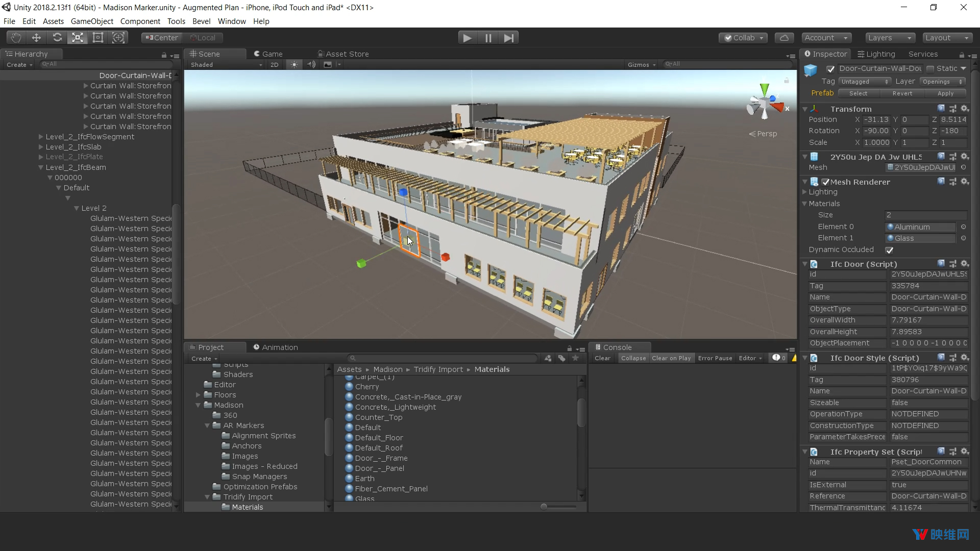Toggle the Static checkbox
The image size is (980, 551).
[930, 69]
